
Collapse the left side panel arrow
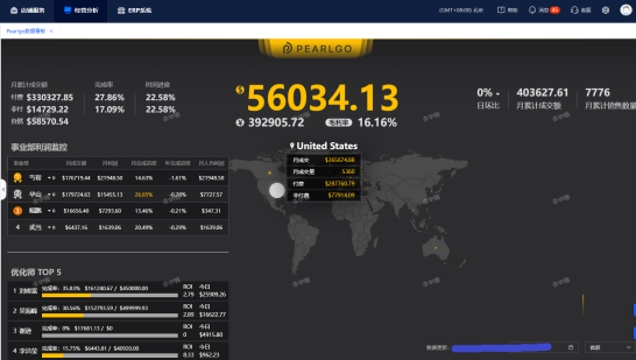point(3,189)
